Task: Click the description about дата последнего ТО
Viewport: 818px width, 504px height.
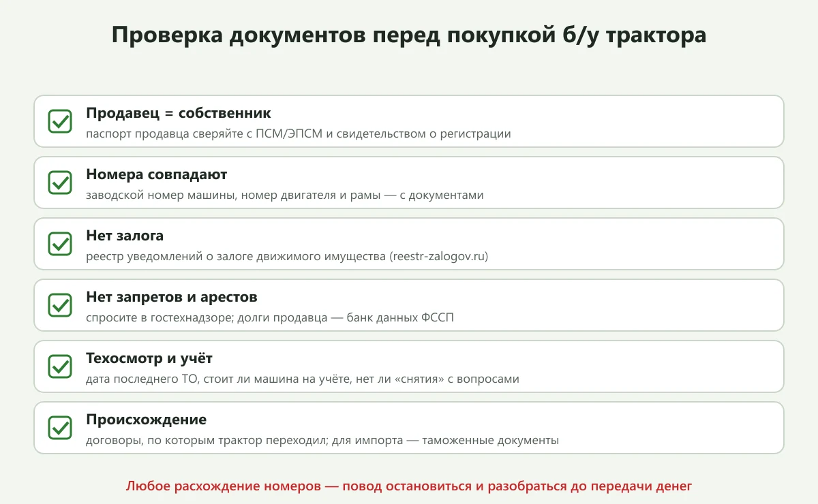Action: (x=303, y=379)
